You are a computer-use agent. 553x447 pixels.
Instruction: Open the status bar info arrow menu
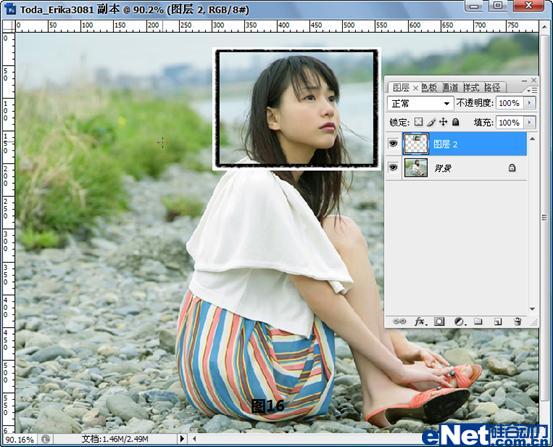click(182, 439)
